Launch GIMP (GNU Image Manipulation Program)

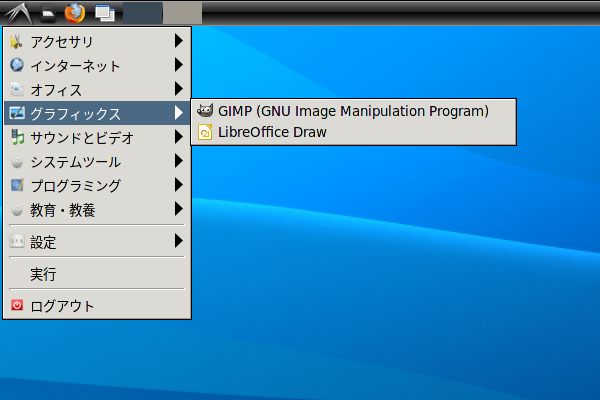pos(354,111)
